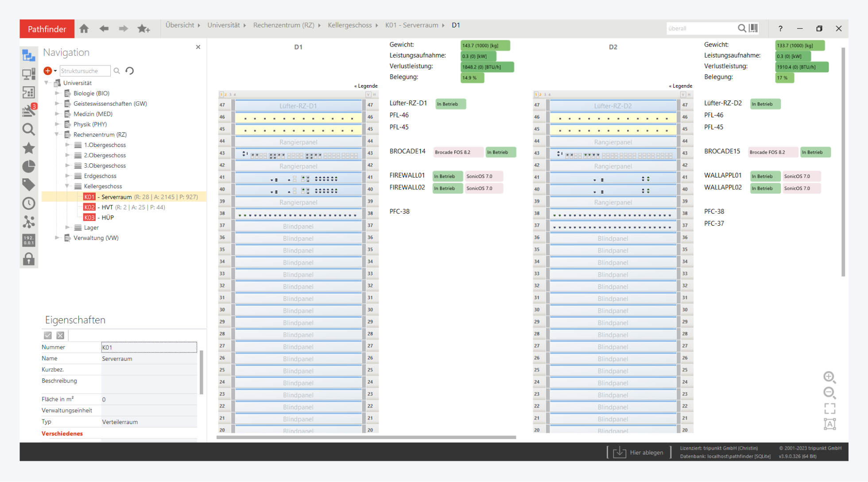Open the red plus add dropdown arrow
868x482 pixels.
(55, 71)
